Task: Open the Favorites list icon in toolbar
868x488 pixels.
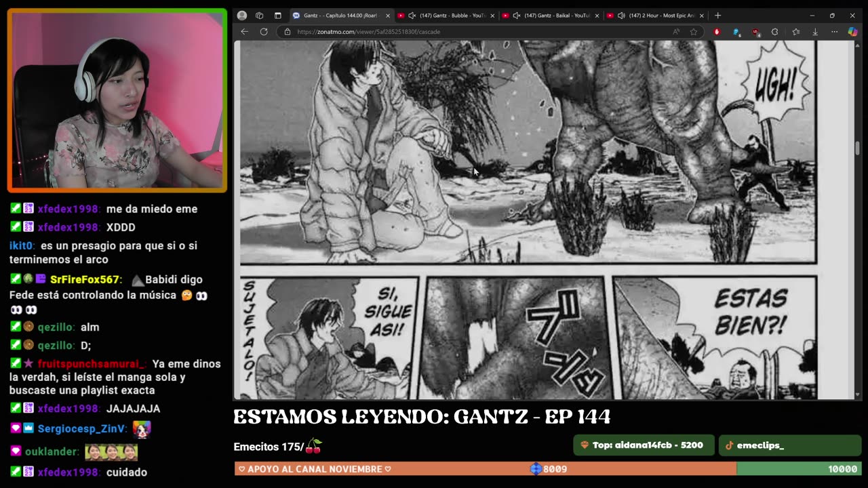Action: point(795,32)
